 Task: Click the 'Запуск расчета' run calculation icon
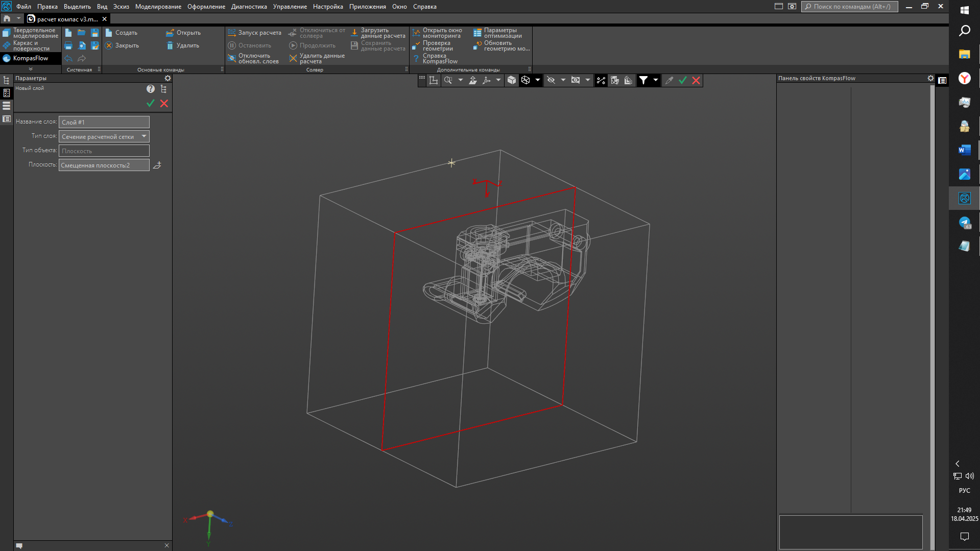[232, 33]
